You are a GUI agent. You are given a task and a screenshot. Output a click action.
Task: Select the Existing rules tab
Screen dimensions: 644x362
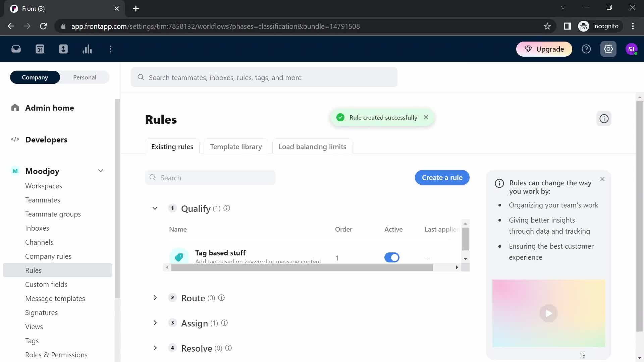click(x=172, y=147)
